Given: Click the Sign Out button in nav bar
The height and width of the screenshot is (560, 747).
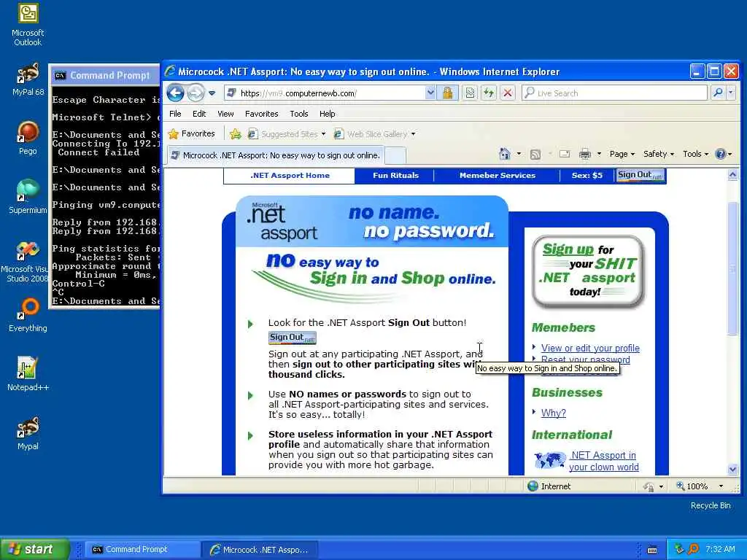Looking at the screenshot, I should (x=640, y=175).
